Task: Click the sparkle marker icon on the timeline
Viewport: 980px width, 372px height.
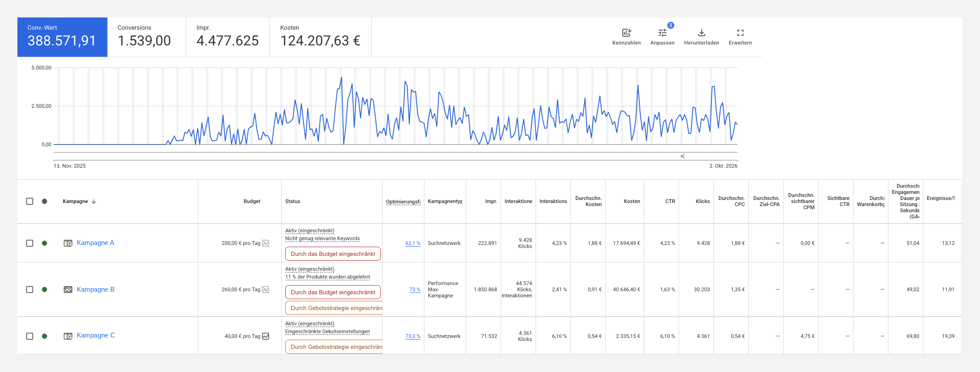Action: [x=683, y=156]
